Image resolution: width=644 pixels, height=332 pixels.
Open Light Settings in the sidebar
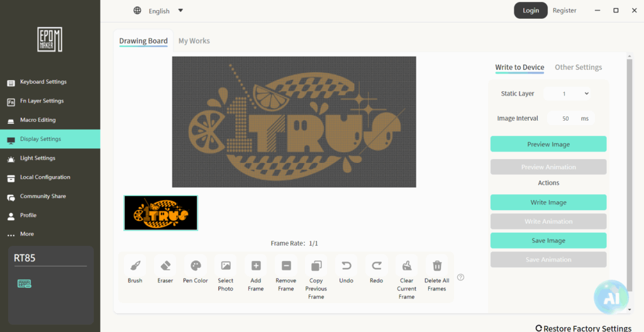click(x=38, y=158)
